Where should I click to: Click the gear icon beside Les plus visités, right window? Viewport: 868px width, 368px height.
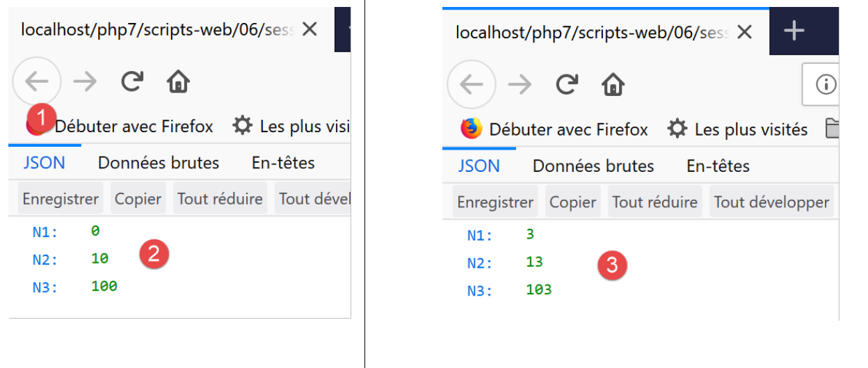point(677,129)
